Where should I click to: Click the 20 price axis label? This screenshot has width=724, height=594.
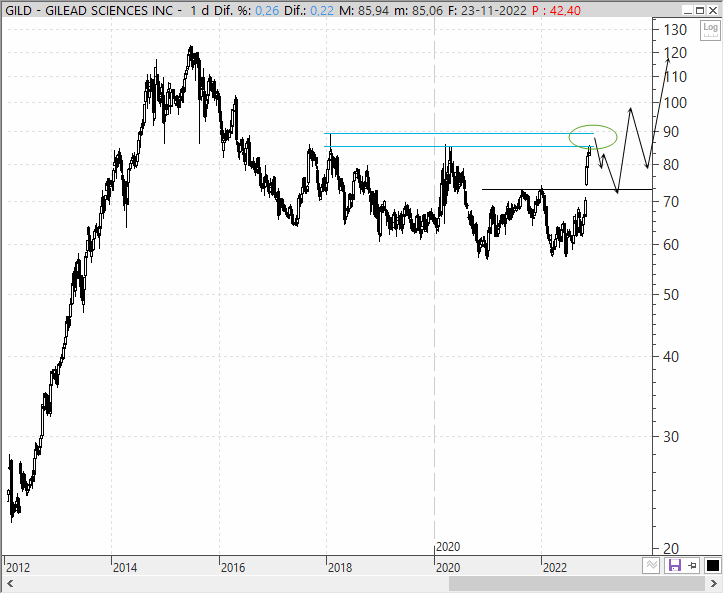pos(671,549)
